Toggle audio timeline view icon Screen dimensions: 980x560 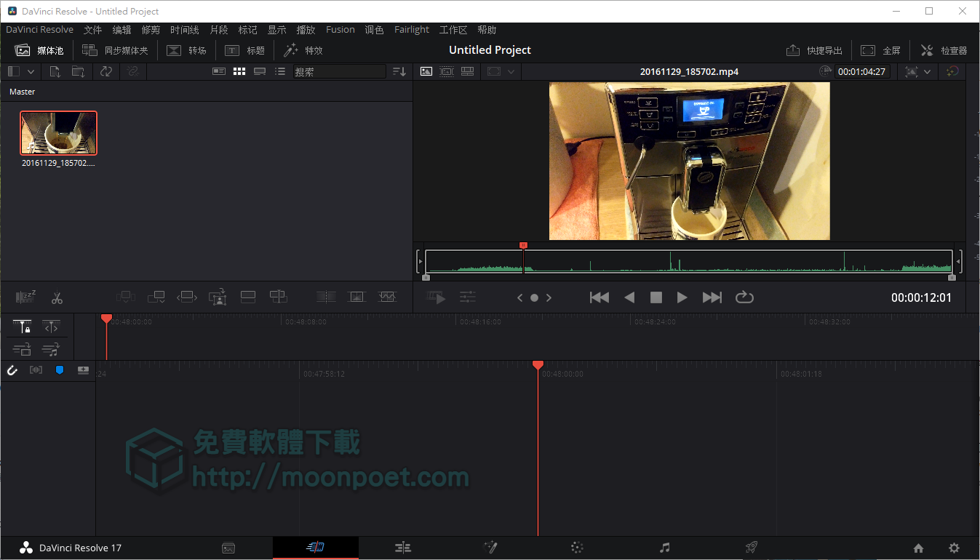click(36, 369)
